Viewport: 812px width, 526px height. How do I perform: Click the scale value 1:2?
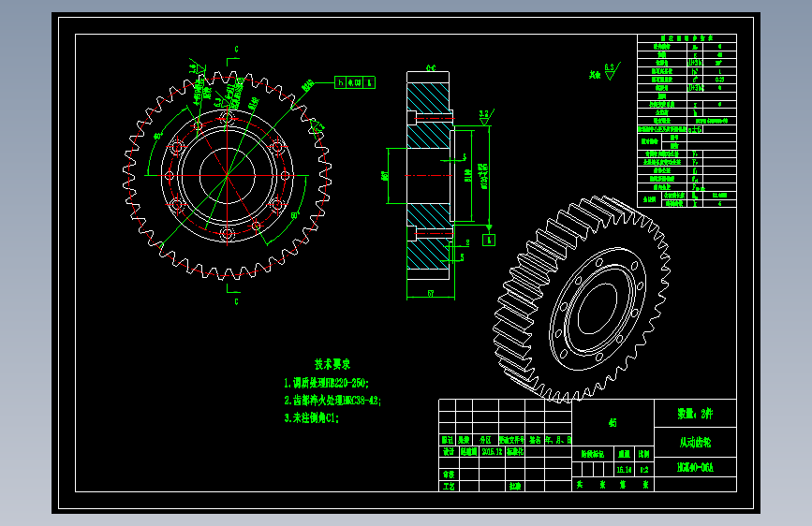(x=644, y=470)
